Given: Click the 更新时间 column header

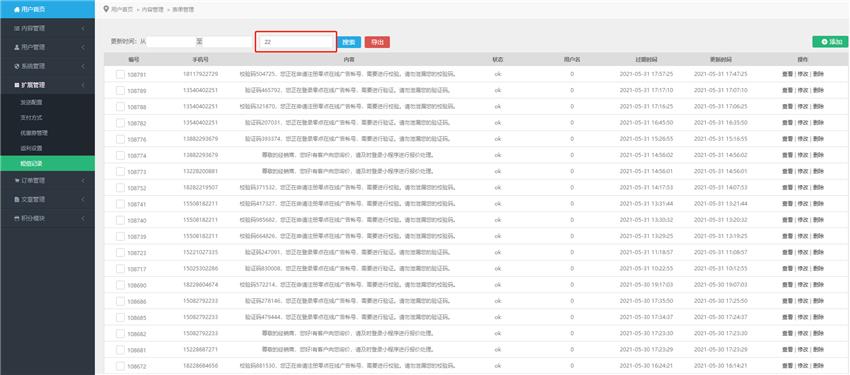Looking at the screenshot, I should tap(720, 59).
